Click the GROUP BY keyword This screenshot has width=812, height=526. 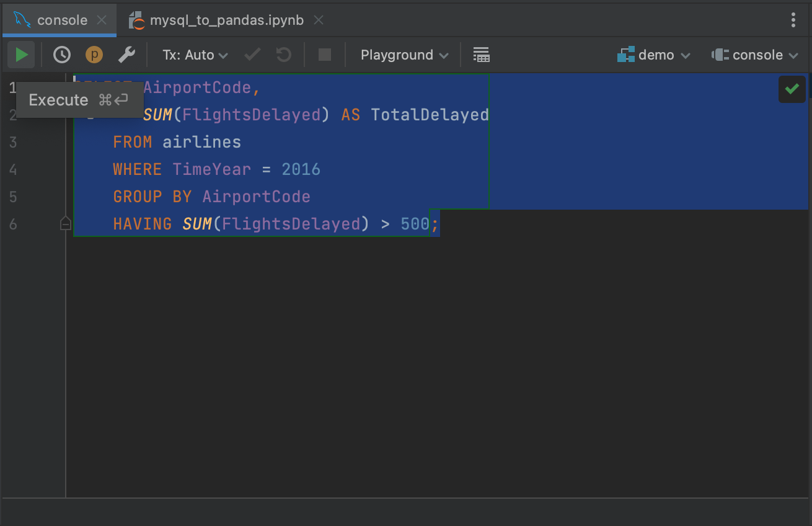coord(152,197)
